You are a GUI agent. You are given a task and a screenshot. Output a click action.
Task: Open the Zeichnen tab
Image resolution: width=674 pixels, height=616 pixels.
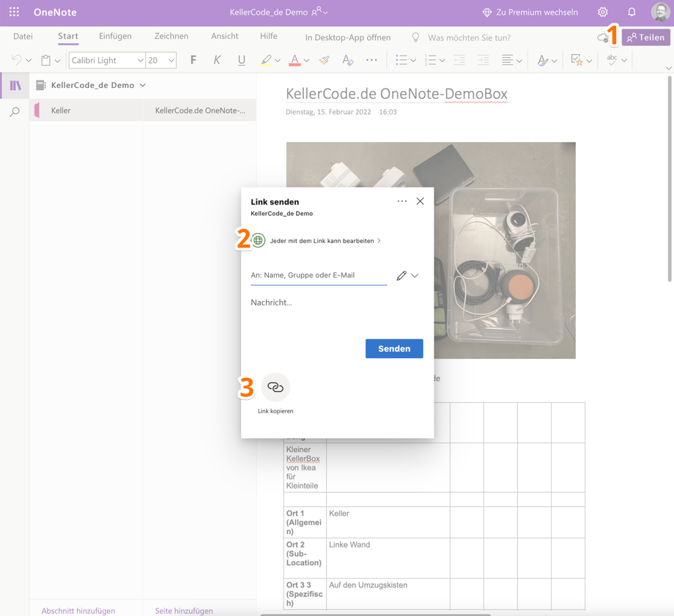171,36
